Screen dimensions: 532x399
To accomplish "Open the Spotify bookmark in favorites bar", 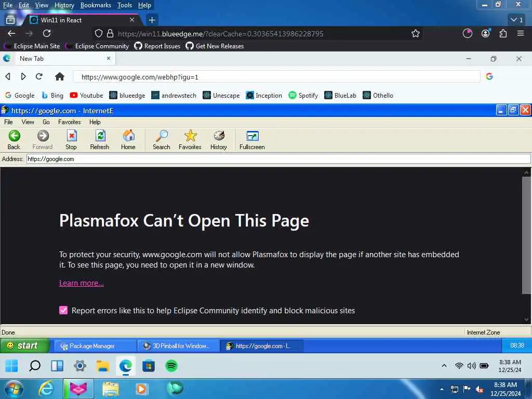I will tap(303, 96).
